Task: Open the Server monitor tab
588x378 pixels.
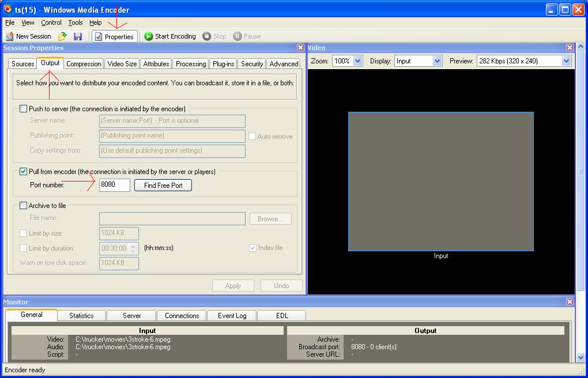Action: (x=131, y=315)
